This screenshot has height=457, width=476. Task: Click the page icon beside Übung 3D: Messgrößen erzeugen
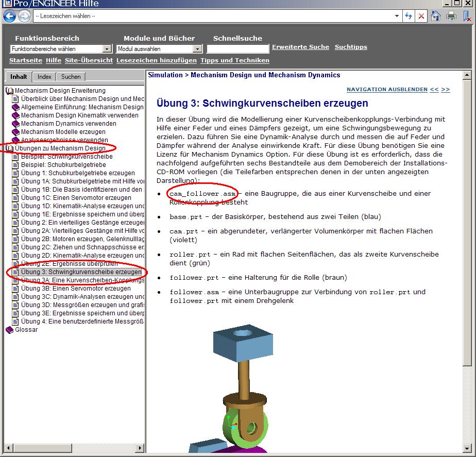point(15,304)
